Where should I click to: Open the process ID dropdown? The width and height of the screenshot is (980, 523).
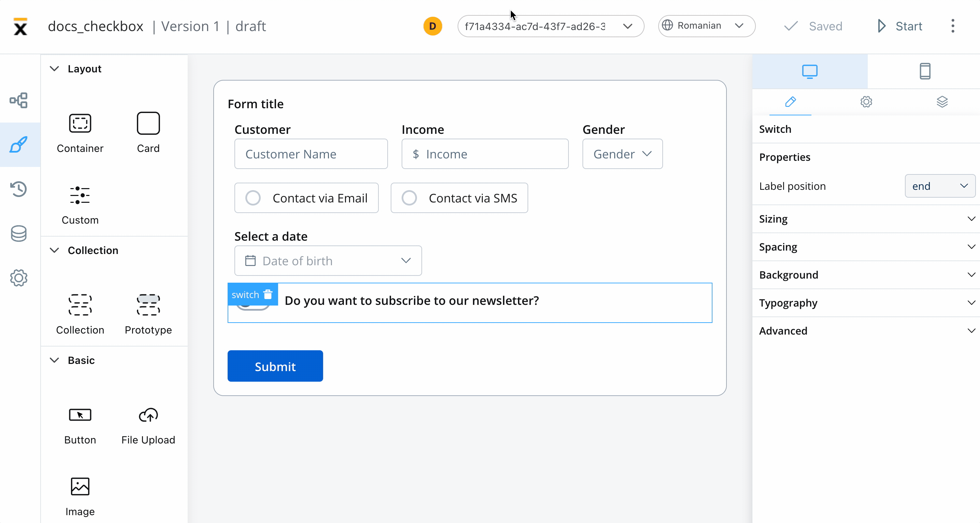pos(550,26)
